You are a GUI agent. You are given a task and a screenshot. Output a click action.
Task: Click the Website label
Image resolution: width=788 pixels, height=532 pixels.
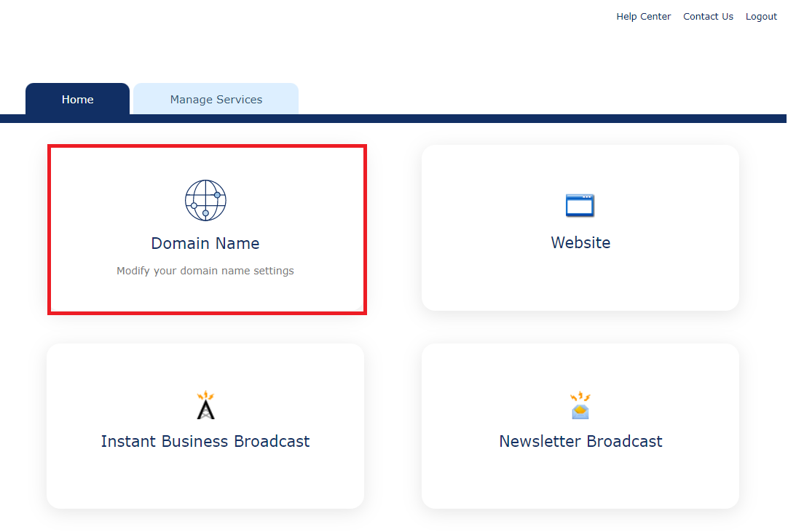(580, 242)
